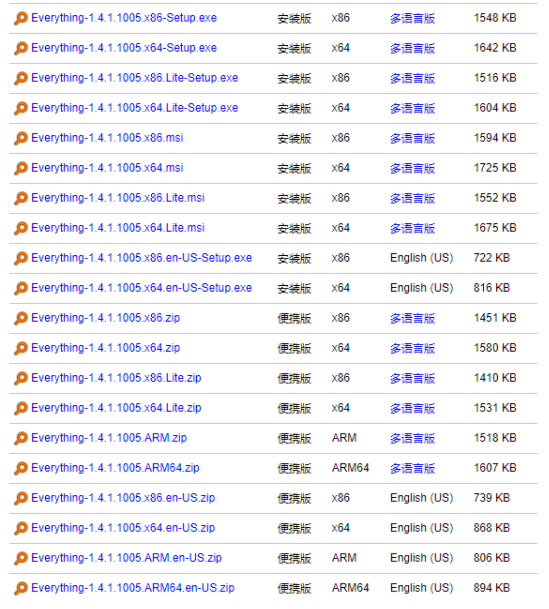Download portable Everything-1.4.1.1005.x86.zip

(106, 318)
